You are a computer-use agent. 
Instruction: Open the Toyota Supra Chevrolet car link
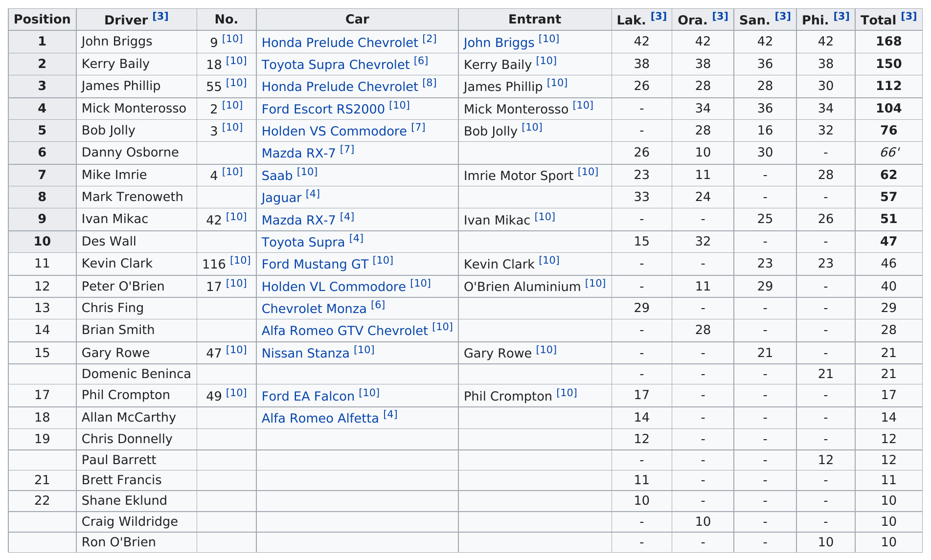click(x=335, y=65)
